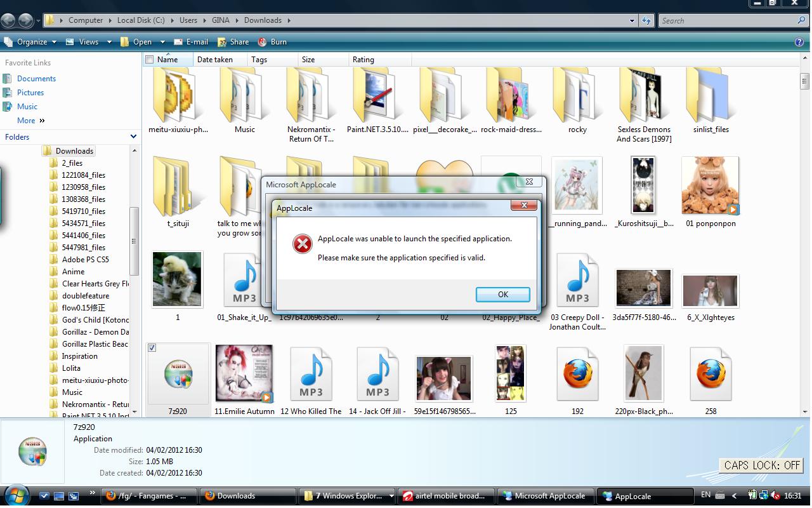Select the Lolita folder in tree

point(71,368)
